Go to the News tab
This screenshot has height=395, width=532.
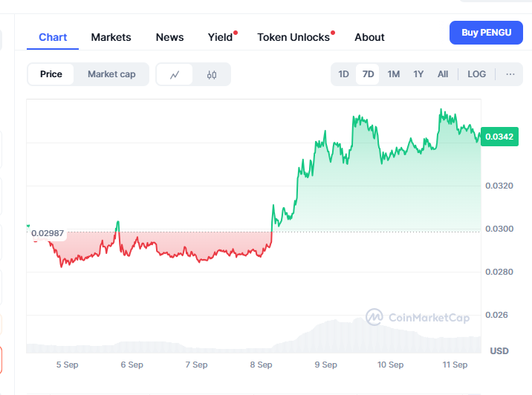pos(169,37)
